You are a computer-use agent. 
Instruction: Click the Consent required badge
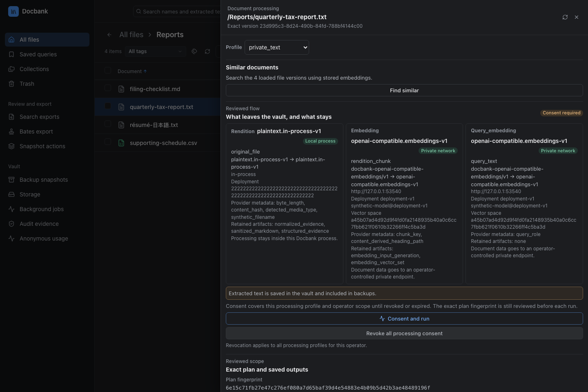pos(561,113)
